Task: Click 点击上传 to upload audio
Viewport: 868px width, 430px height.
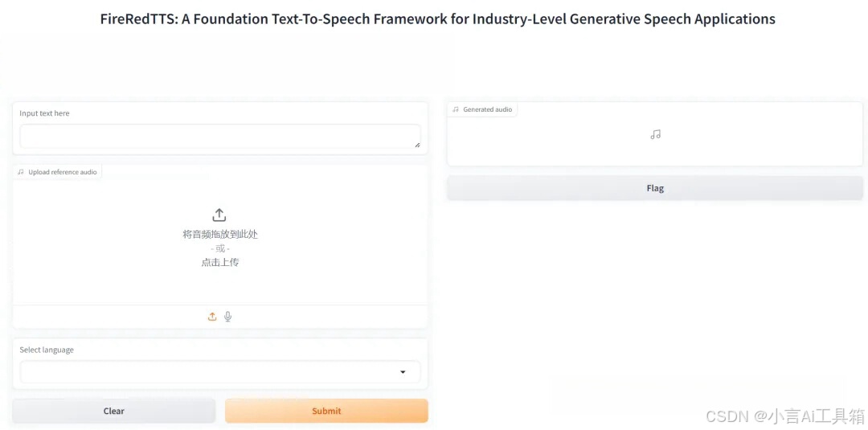Action: 219,262
